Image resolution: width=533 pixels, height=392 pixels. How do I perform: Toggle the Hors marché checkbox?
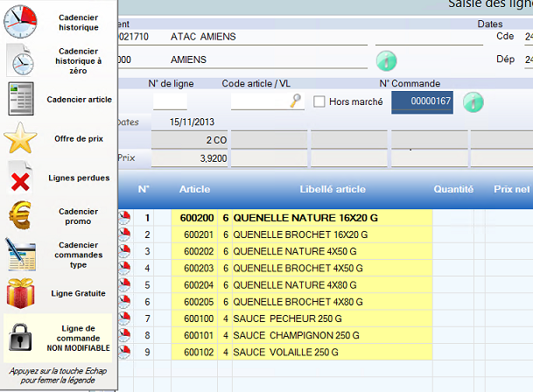pyautogui.click(x=319, y=101)
